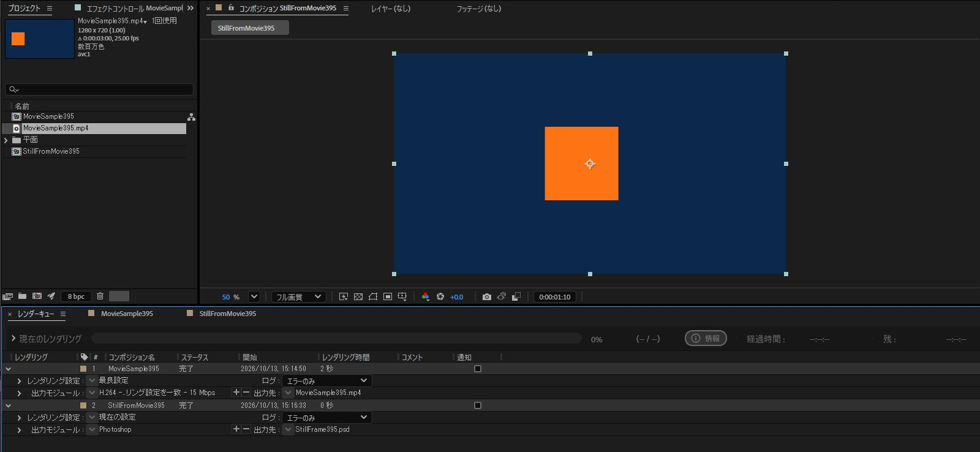Toggle mask and shape path visibility
Image resolution: width=980 pixels, height=452 pixels.
click(x=373, y=297)
